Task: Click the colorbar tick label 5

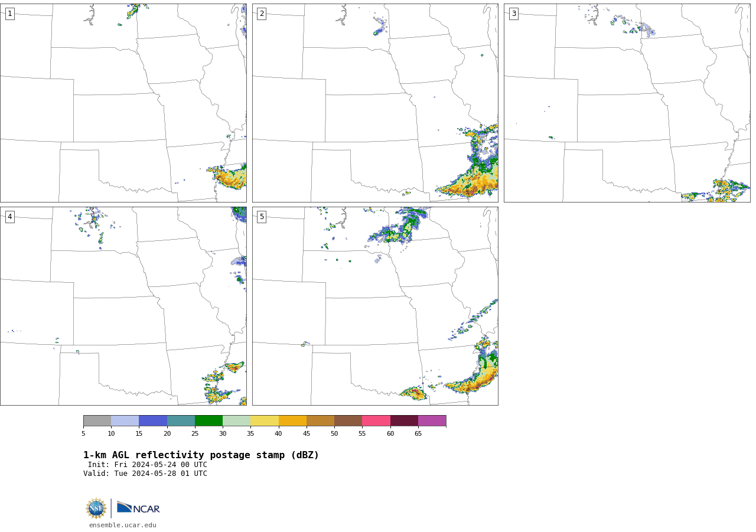Action: pyautogui.click(x=83, y=433)
